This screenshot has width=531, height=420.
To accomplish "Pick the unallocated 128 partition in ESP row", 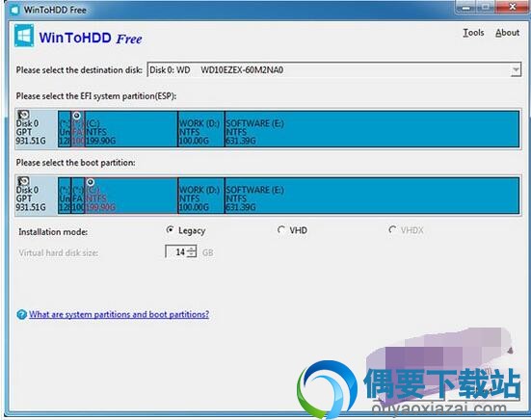I will tap(65, 129).
